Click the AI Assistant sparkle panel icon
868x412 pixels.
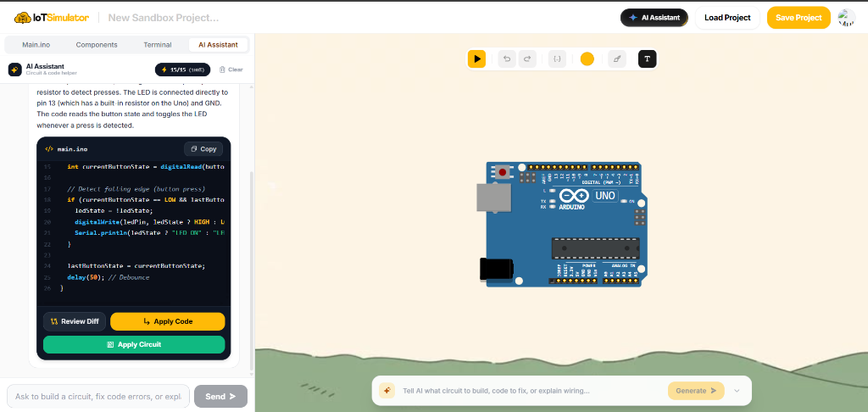coord(15,70)
